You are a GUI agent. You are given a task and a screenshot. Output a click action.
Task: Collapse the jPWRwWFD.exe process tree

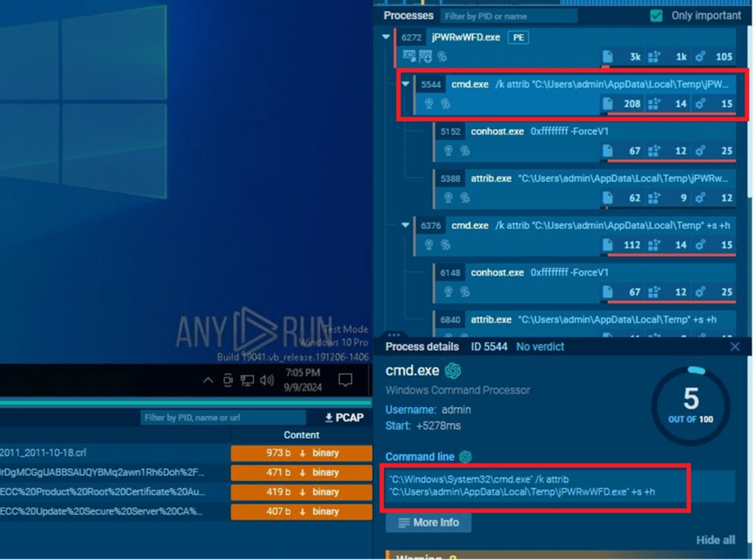point(385,37)
